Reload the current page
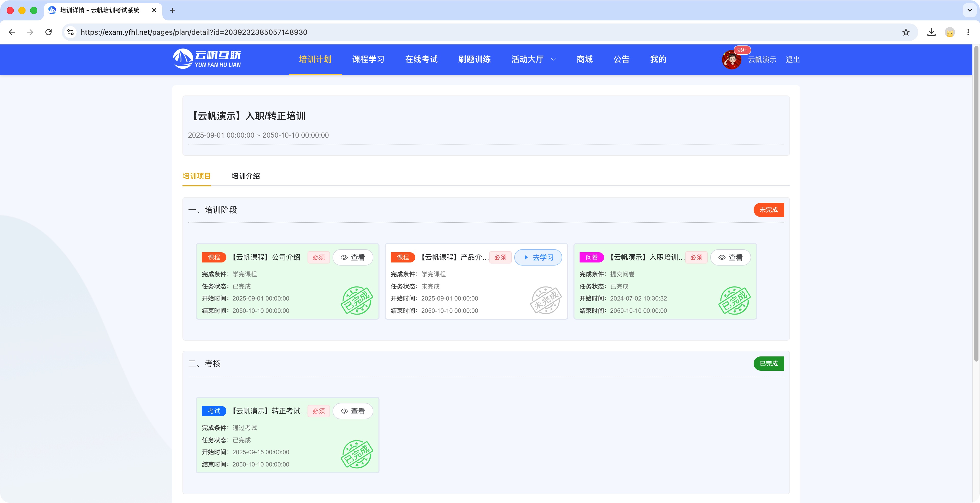 tap(48, 32)
